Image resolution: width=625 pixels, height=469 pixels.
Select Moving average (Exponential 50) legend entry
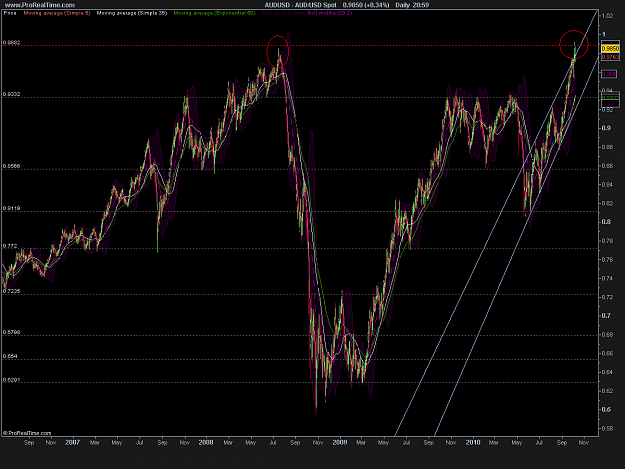[214, 13]
